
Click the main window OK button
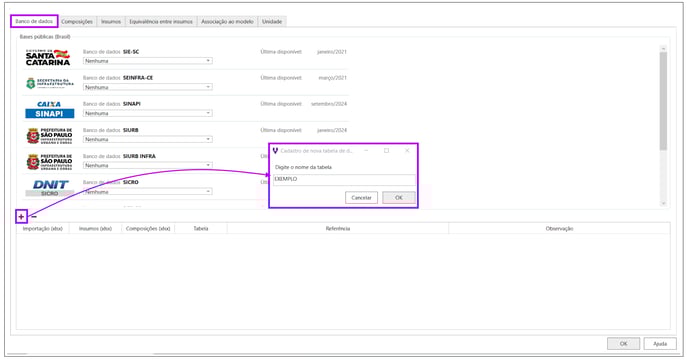click(623, 344)
